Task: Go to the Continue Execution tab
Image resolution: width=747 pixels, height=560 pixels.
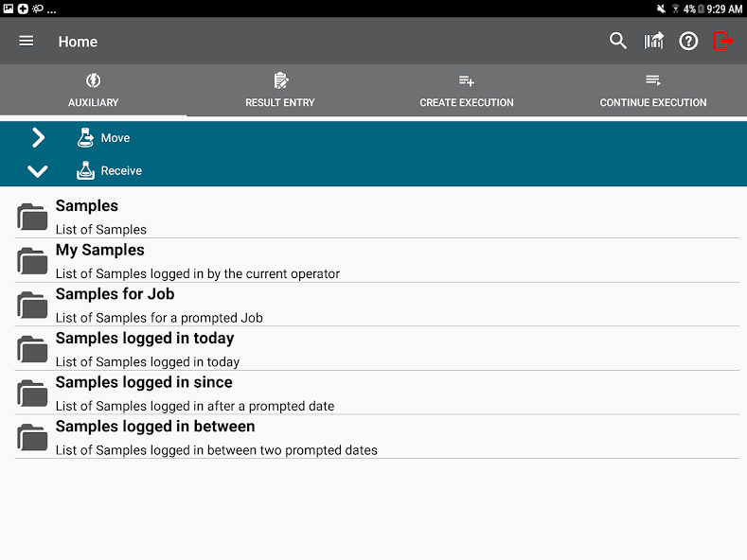Action: point(653,91)
